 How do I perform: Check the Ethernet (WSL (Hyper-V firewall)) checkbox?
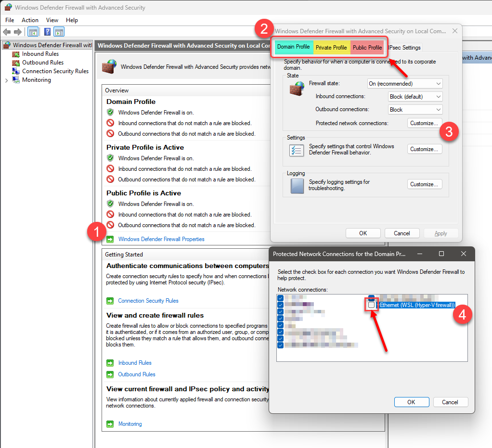372,305
